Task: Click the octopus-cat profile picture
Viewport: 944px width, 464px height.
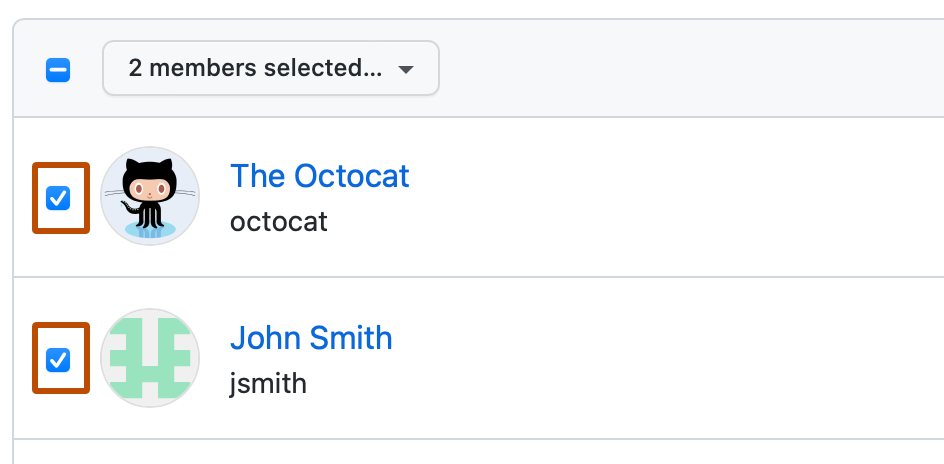Action: pos(150,196)
